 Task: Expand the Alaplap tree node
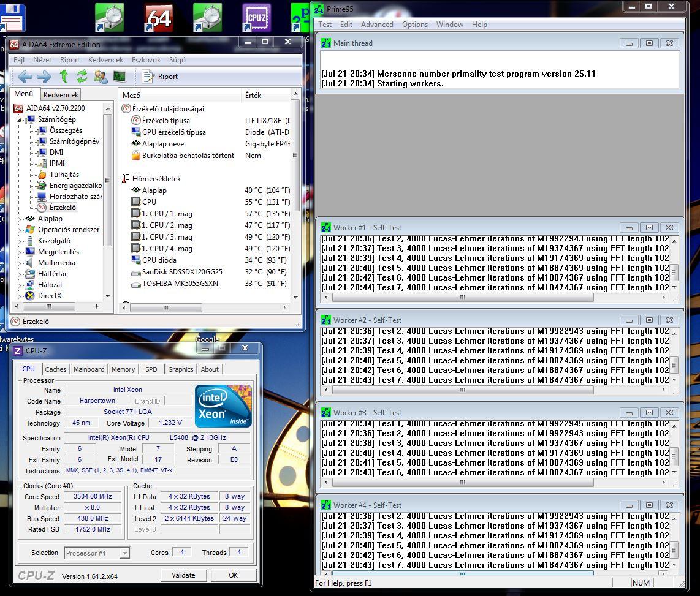19,219
